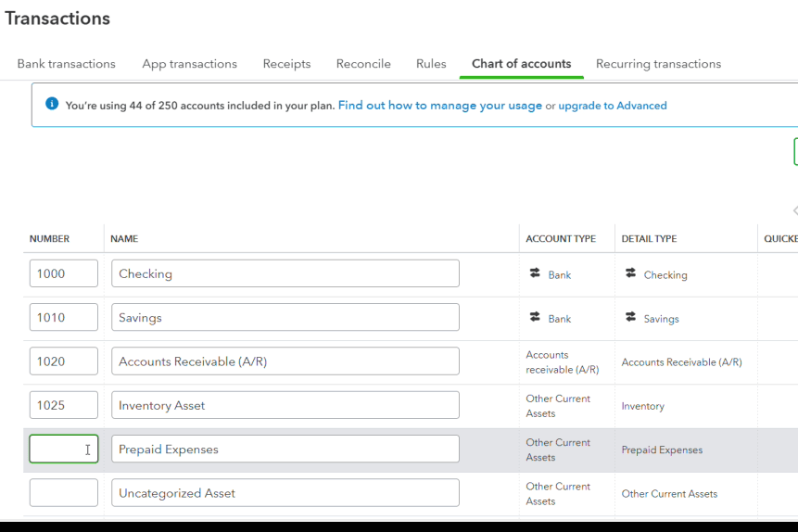The image size is (798, 532).
Task: Click the NAME column header
Action: 124,239
